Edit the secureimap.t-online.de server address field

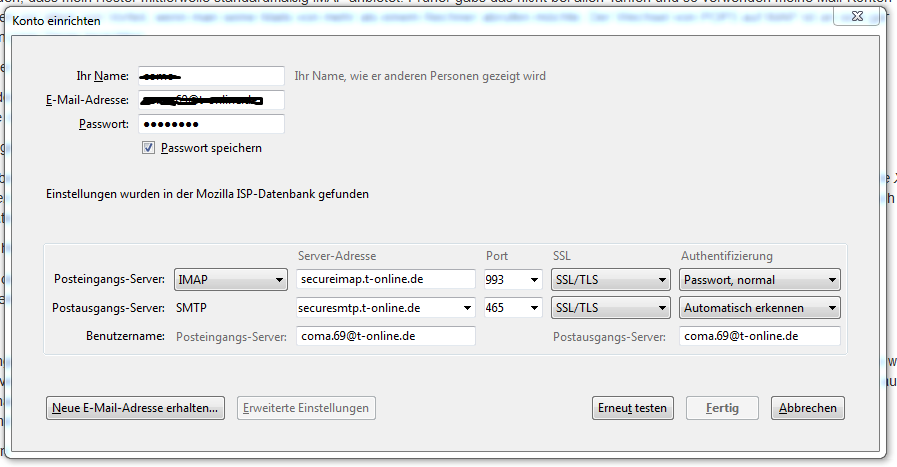pos(386,280)
